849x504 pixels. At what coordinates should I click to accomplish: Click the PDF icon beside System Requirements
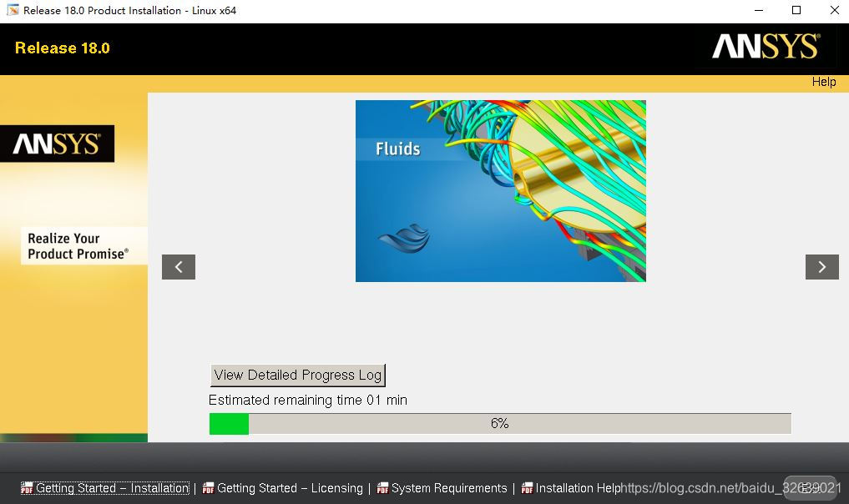coord(383,488)
